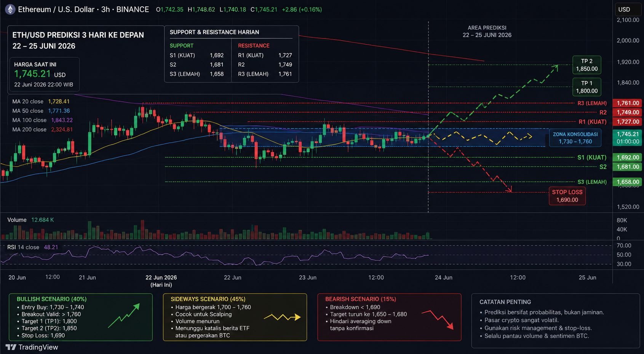Click the 'CATATAN PENTING' heading
Image resolution: width=644 pixels, height=354 pixels.
click(505, 302)
